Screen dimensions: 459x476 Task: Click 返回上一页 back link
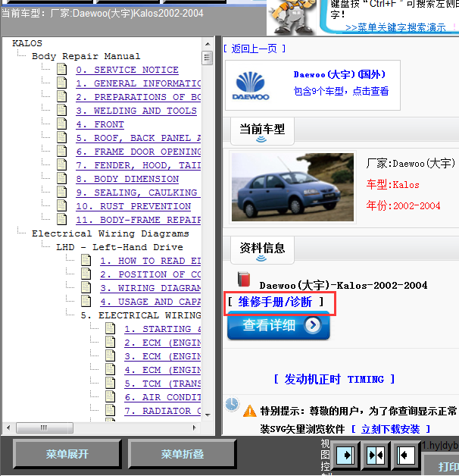coord(254,49)
